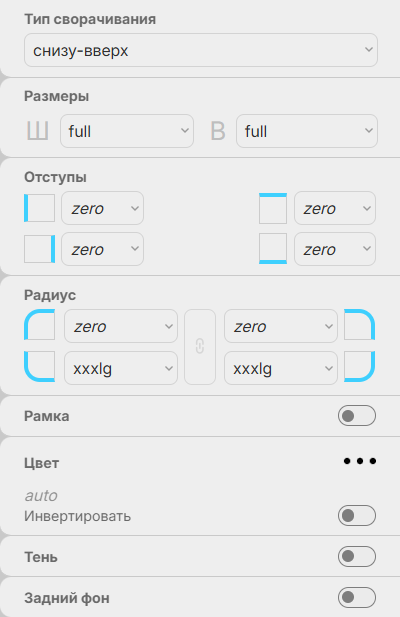
Task: Click the bottom-right corner radius icon
Action: point(359,366)
